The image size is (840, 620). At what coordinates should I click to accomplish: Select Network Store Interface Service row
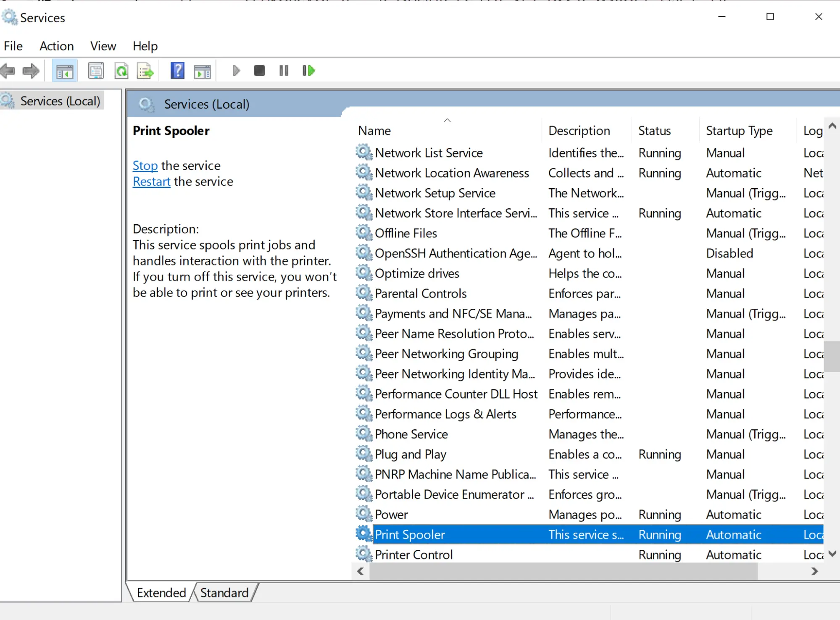click(589, 213)
